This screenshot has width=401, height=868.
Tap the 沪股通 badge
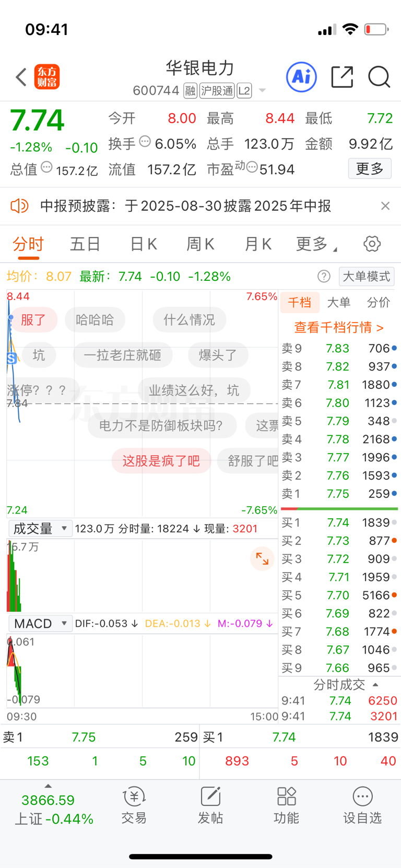[x=217, y=91]
